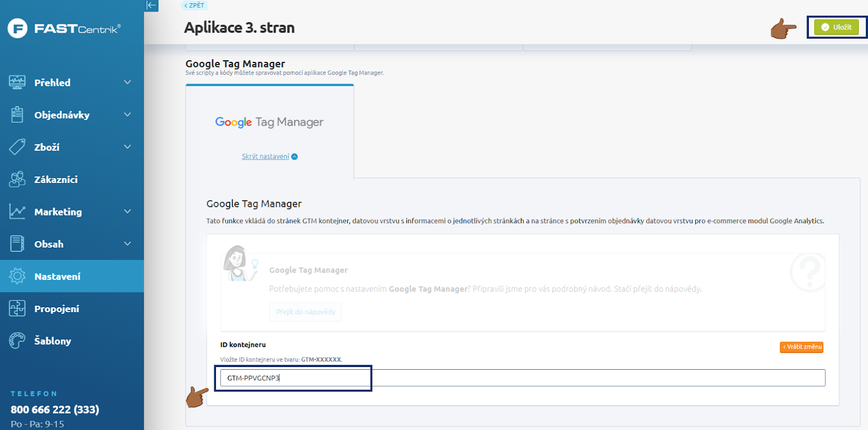Viewport: 868px width, 430px height.
Task: Expand the Zboží menu chevron
Action: click(x=127, y=147)
